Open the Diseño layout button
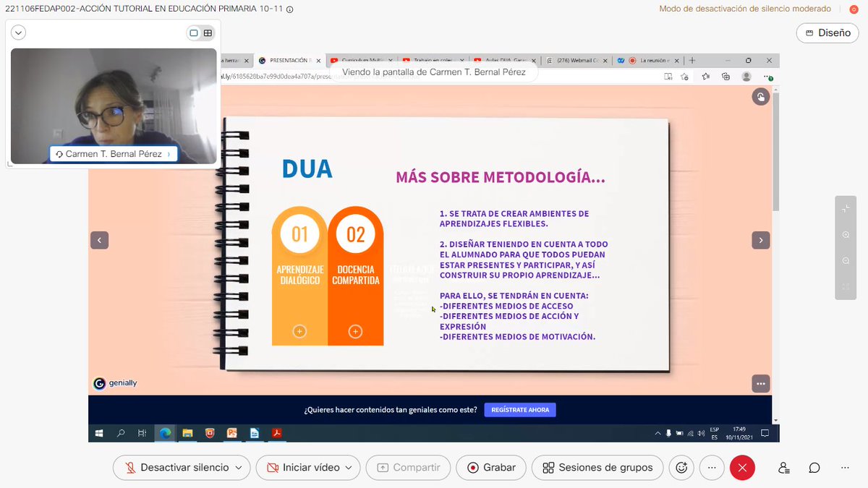Screen dimensions: 868x488 click(x=827, y=33)
